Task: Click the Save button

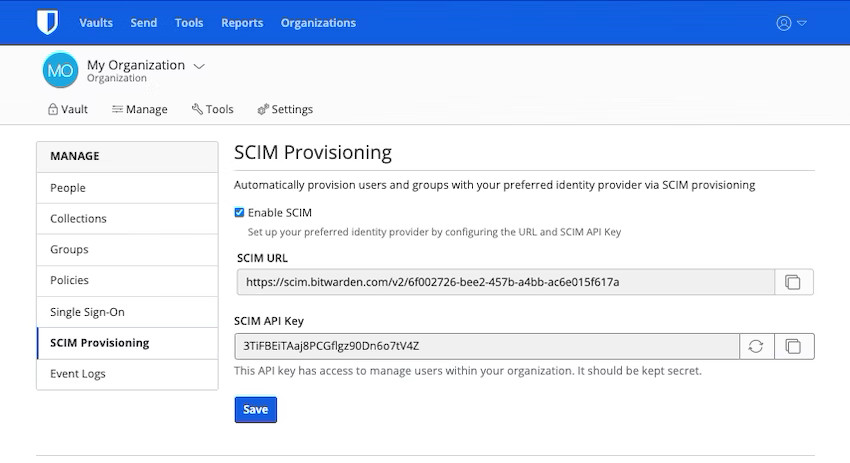Action: click(x=255, y=409)
